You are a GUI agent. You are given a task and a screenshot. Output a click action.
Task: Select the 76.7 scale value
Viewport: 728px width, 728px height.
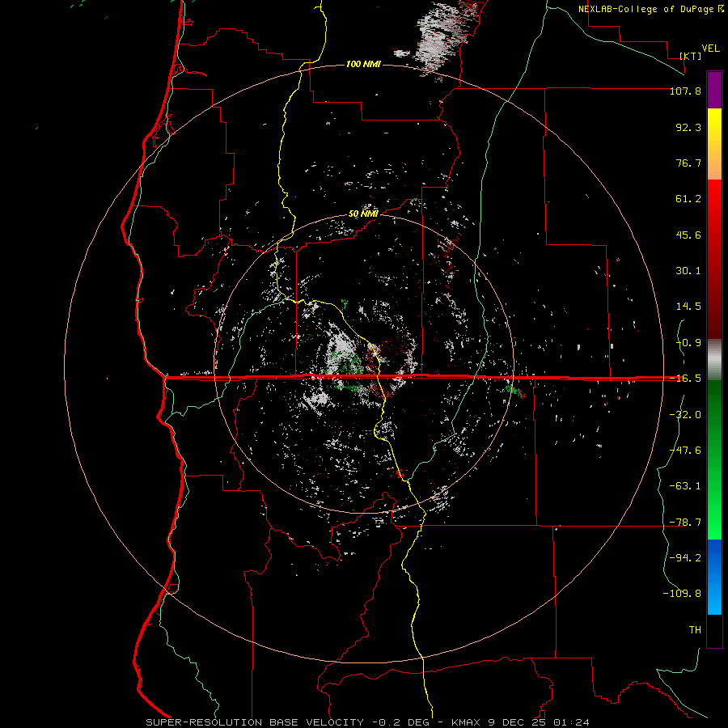688,163
